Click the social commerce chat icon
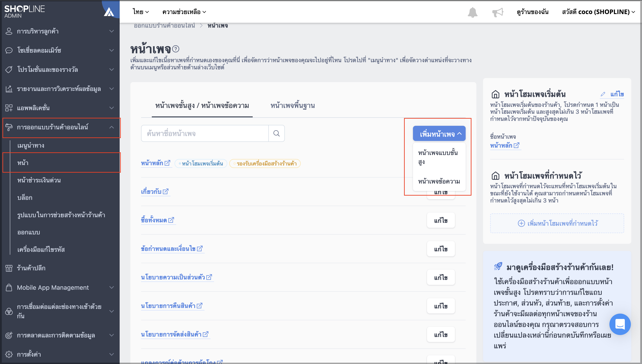The width and height of the screenshot is (642, 364). coord(9,50)
